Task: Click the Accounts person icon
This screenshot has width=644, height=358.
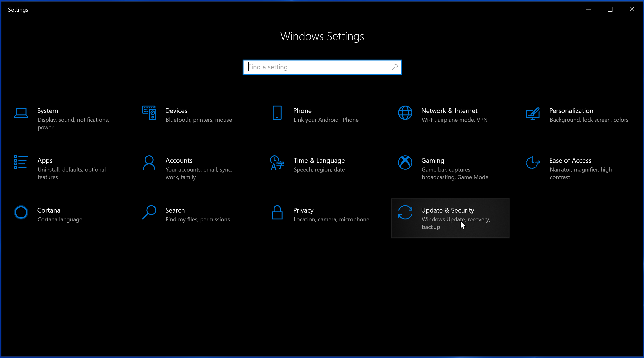Action: tap(149, 163)
